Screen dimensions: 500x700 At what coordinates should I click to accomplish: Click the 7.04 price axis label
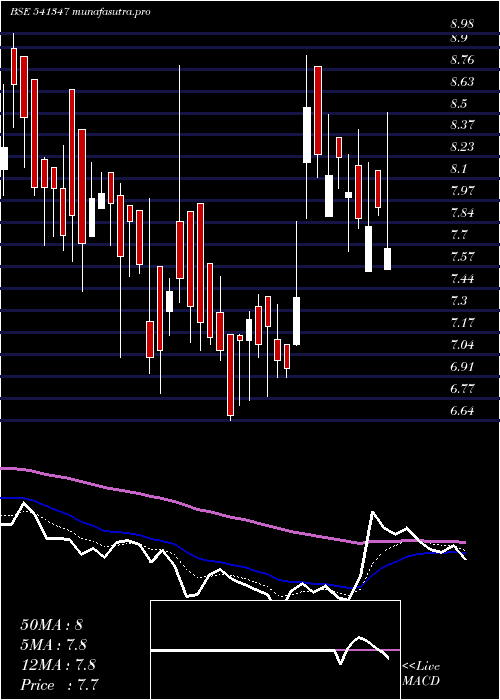tap(462, 345)
